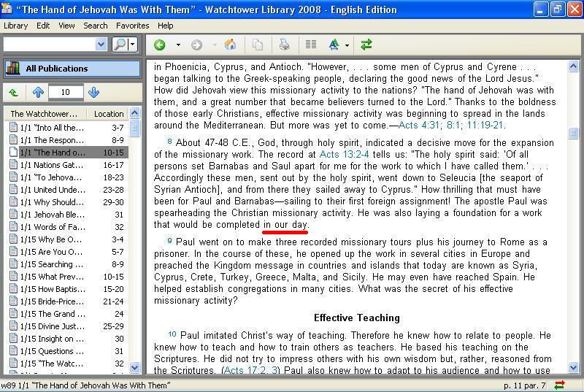Click the green sync arrows toolbar icon
Viewport: 584px width, 392px height.
tap(366, 45)
